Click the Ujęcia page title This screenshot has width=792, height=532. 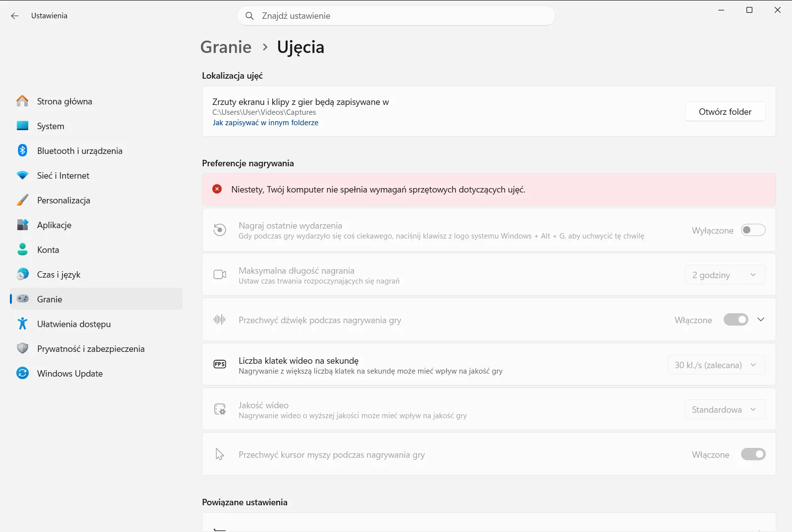tap(300, 48)
